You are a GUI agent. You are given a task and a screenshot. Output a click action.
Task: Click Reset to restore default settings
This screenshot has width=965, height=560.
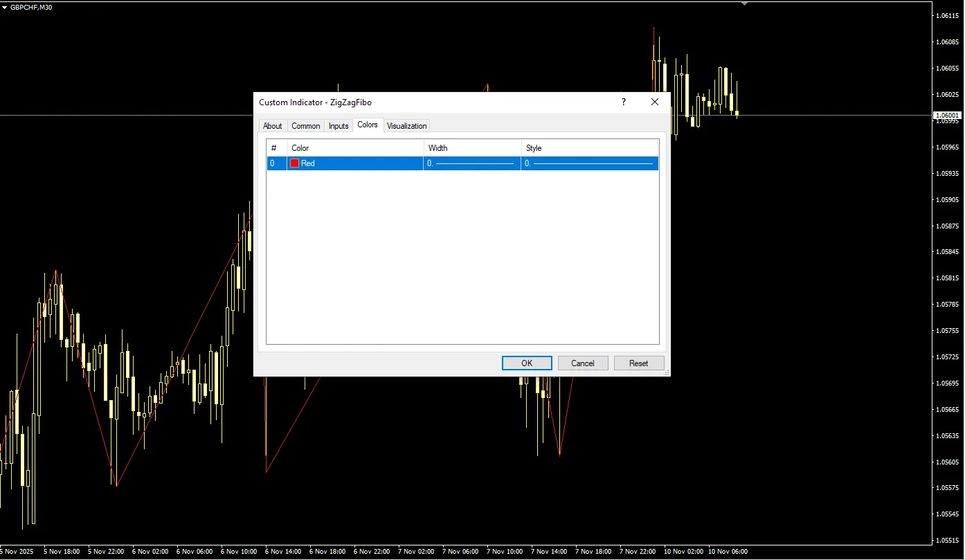[x=638, y=363]
